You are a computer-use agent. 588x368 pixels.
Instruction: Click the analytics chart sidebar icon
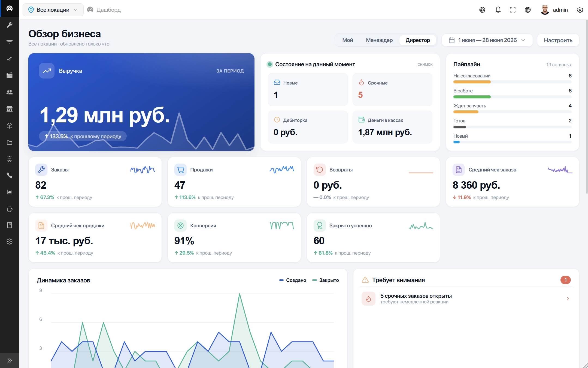pyautogui.click(x=10, y=192)
